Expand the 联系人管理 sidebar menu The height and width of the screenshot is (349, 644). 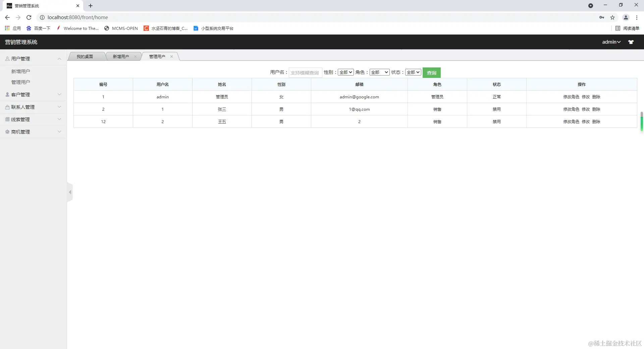(33, 107)
